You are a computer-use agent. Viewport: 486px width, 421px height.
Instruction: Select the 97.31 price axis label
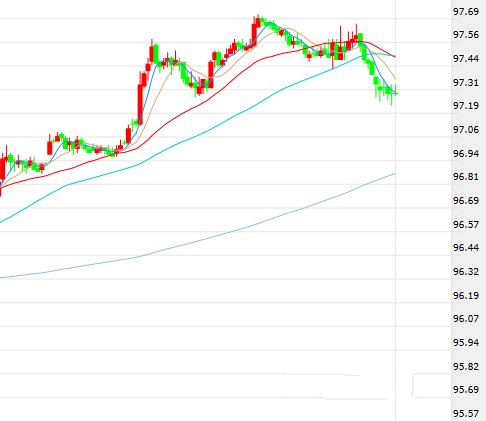tap(466, 82)
